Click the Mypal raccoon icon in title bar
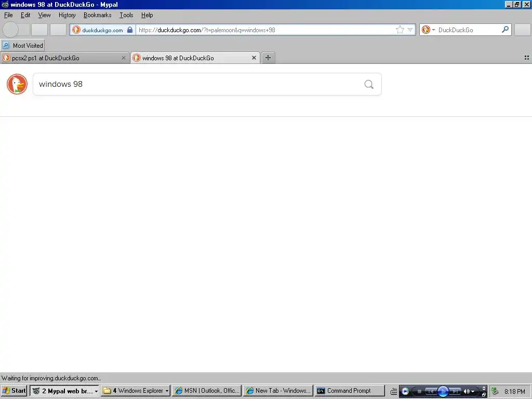Image resolution: width=532 pixels, height=399 pixels. click(x=5, y=4)
